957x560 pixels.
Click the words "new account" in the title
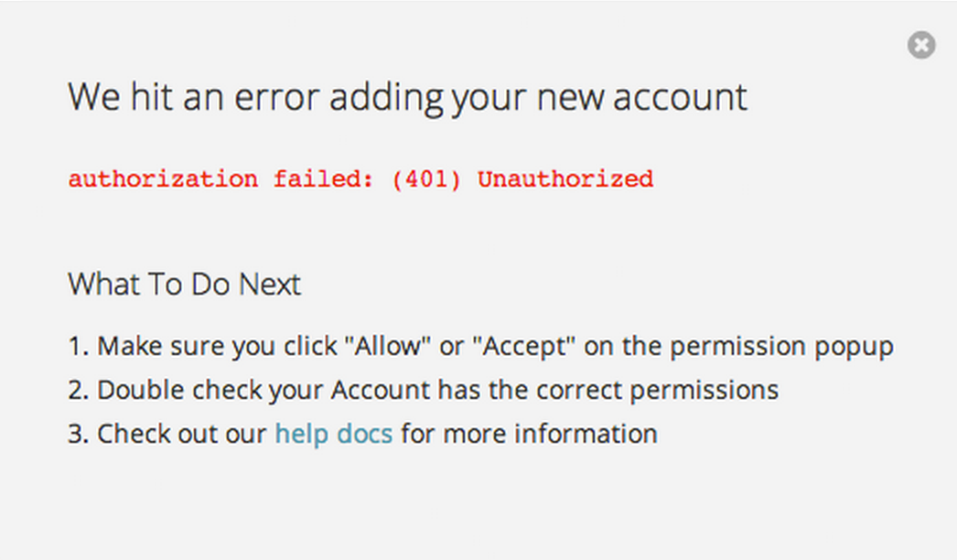click(x=642, y=98)
